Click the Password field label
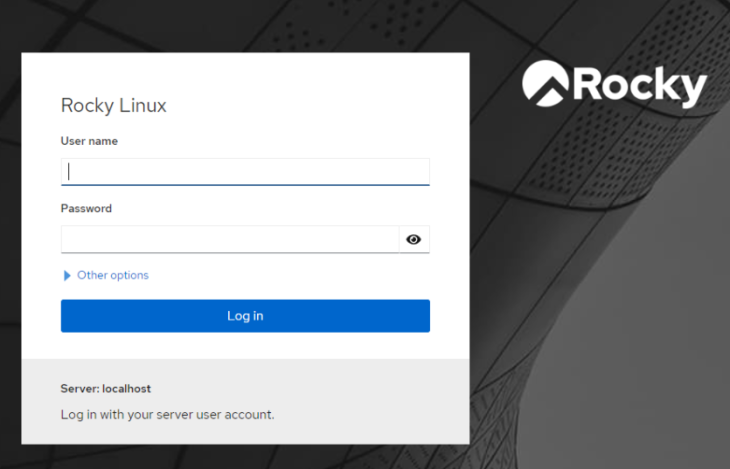The image size is (730, 469). [x=86, y=209]
